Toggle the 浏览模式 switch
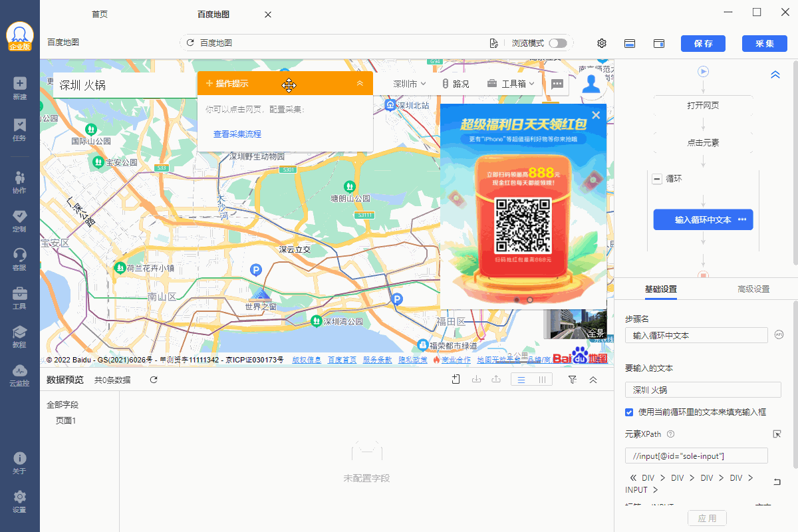 [x=558, y=43]
